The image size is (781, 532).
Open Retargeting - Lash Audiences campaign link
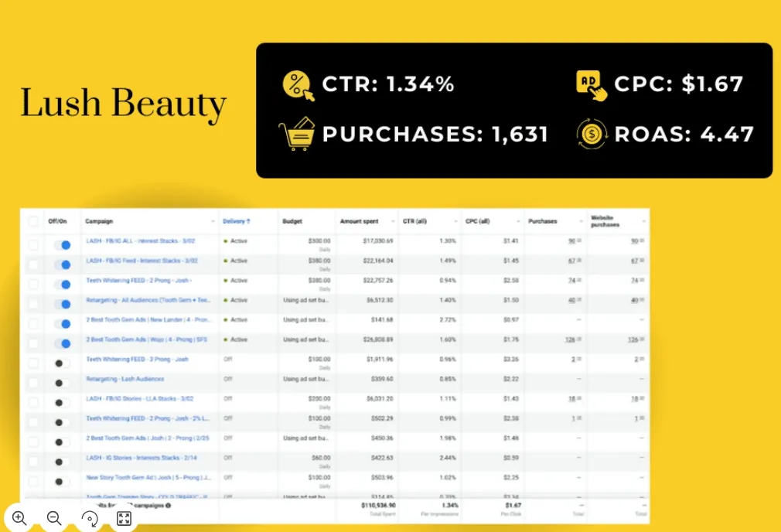(125, 379)
